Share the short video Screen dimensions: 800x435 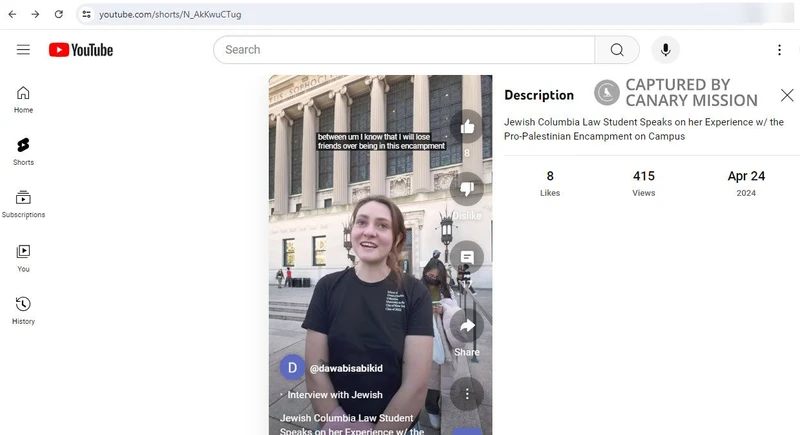(466, 326)
